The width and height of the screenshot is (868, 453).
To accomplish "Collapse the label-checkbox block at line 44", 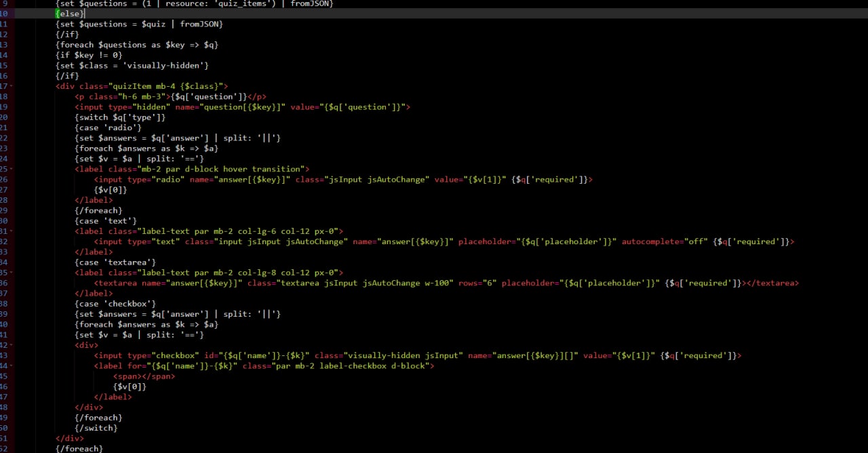I will (x=12, y=366).
